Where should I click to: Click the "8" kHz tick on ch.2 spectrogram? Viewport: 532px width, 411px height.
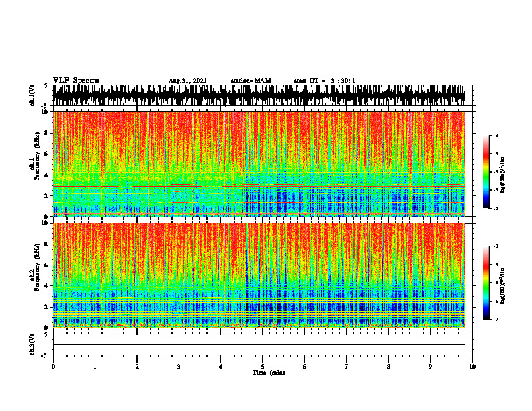click(46, 244)
